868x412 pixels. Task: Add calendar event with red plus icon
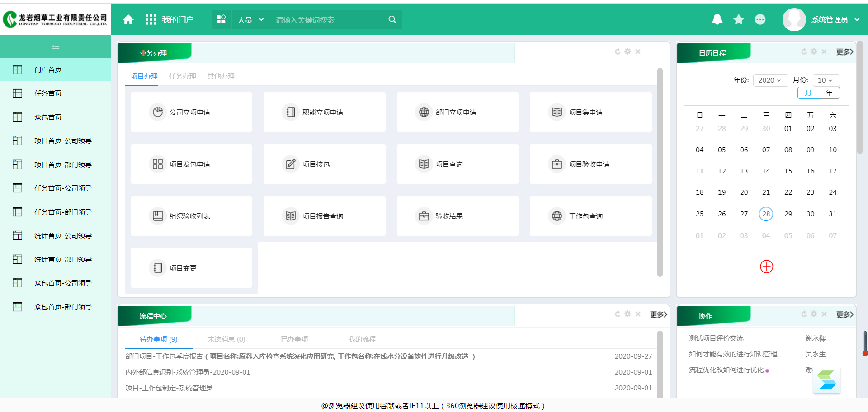[x=766, y=267]
